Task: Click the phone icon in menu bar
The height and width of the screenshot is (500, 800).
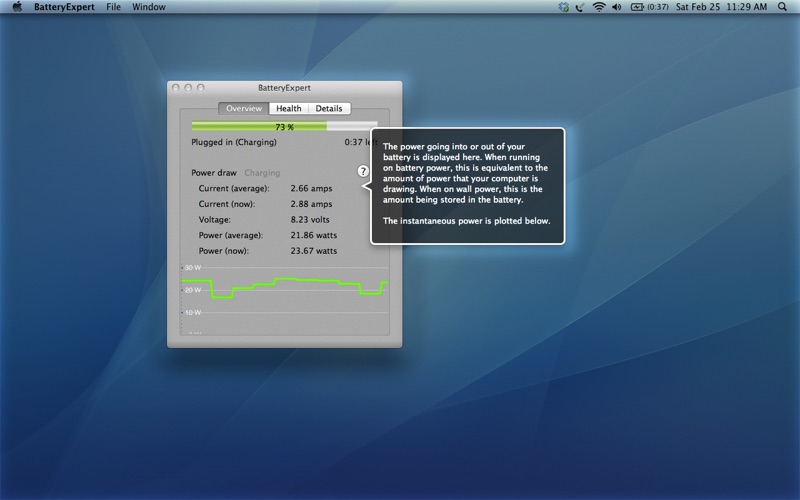Action: point(580,7)
